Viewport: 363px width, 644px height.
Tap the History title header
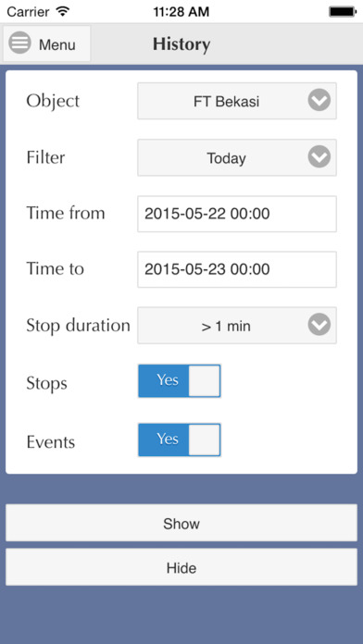tap(181, 43)
